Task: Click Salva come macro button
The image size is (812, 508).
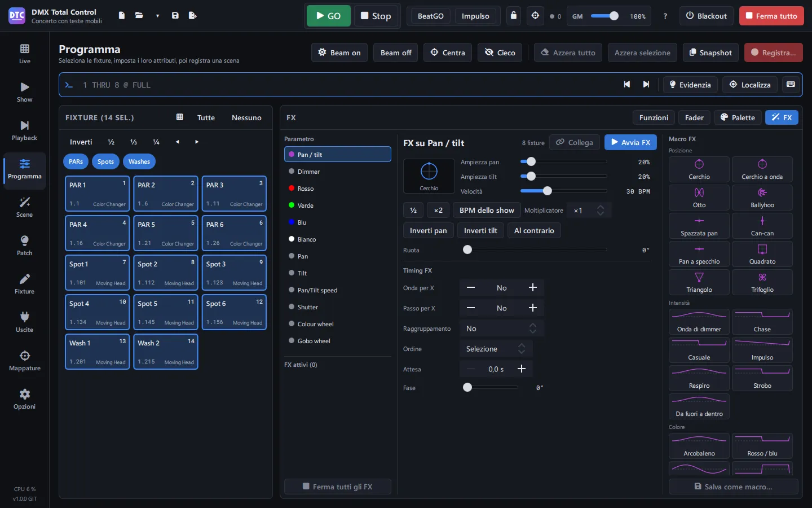Action: [733, 487]
